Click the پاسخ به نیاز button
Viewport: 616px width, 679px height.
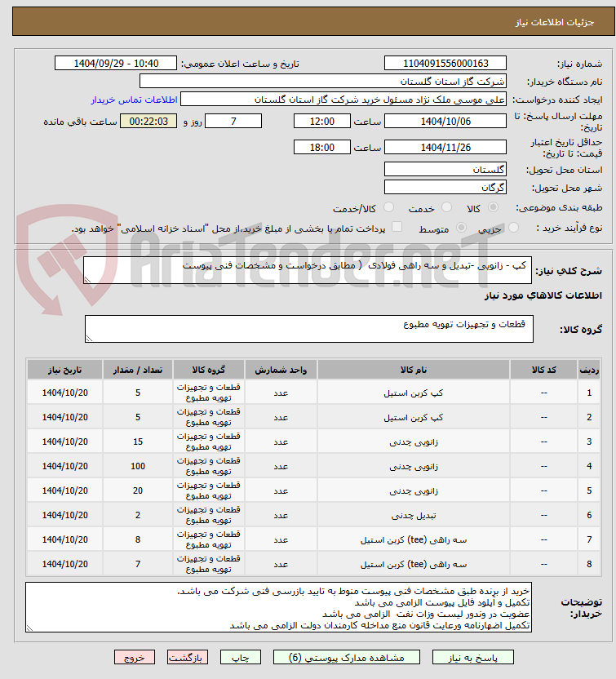coord(472,657)
